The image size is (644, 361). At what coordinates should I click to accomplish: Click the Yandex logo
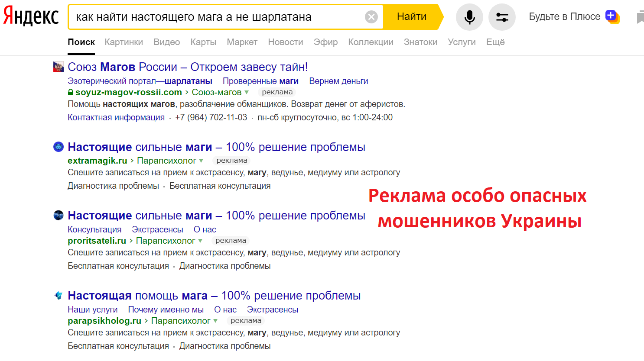[31, 17]
